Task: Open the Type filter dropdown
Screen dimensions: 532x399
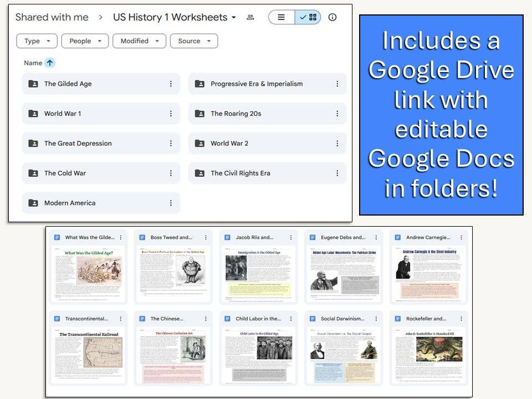Action: point(37,41)
